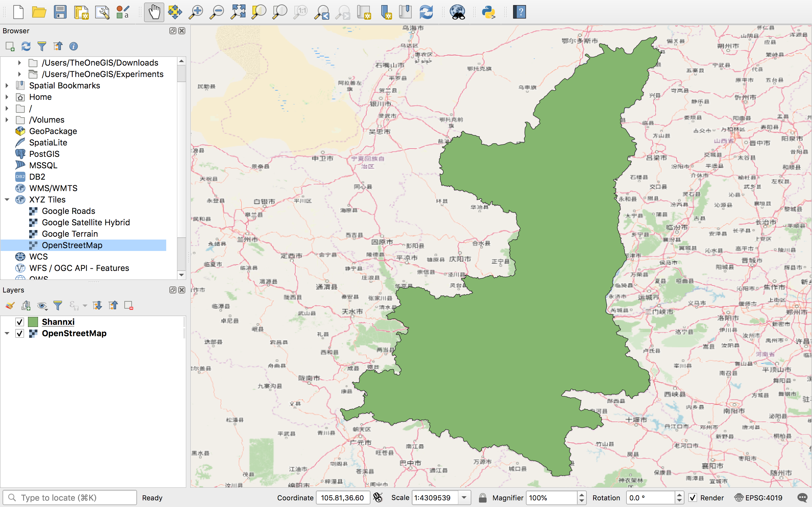This screenshot has height=507, width=812.
Task: Create a new spatial bookmark
Action: click(387, 12)
